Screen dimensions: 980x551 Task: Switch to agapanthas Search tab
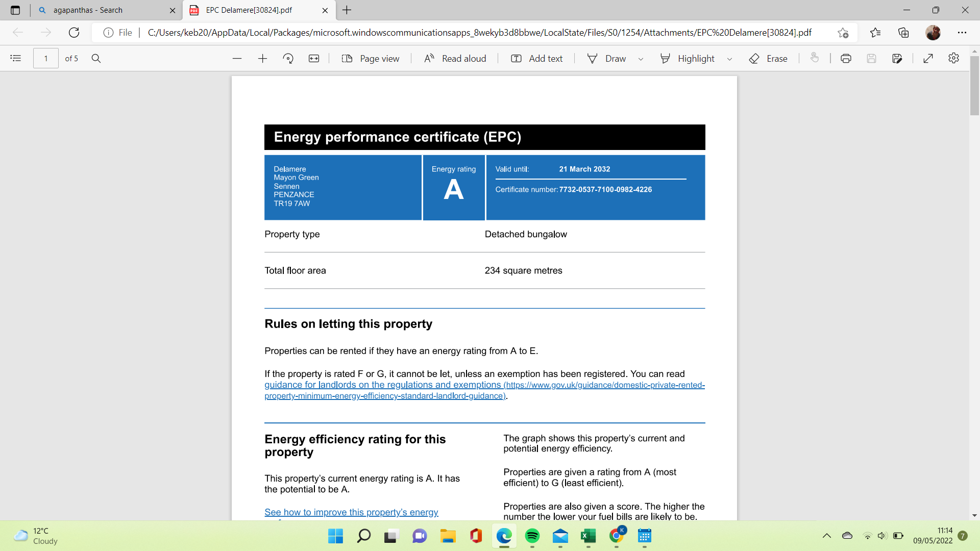(102, 10)
